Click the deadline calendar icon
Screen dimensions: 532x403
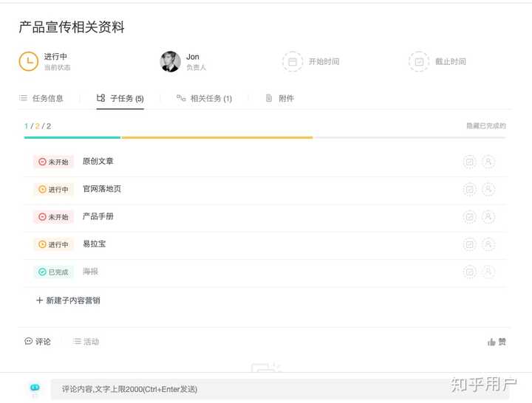(419, 62)
